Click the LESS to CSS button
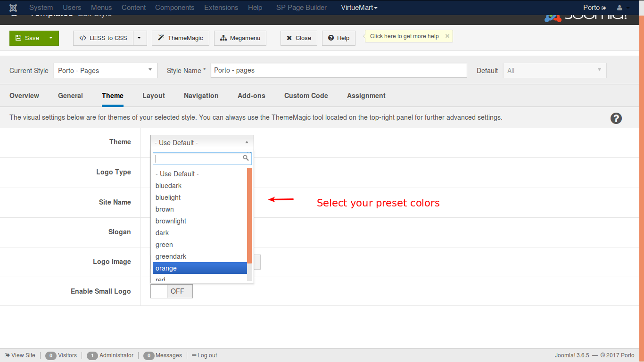Image resolution: width=644 pixels, height=362 pixels. [x=103, y=38]
